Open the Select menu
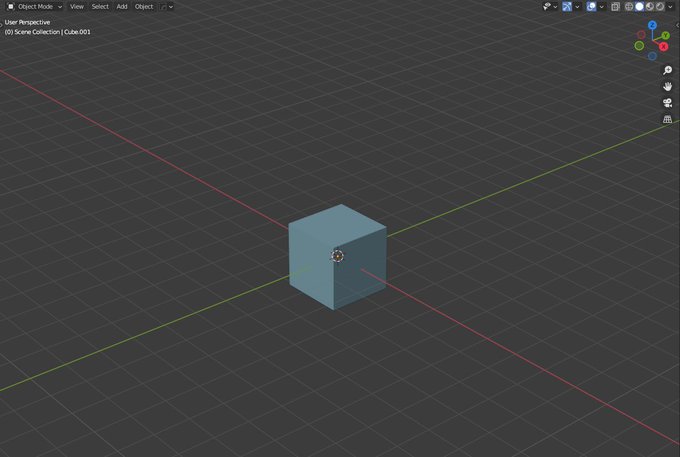Screen dimensions: 680x457 click(x=100, y=7)
